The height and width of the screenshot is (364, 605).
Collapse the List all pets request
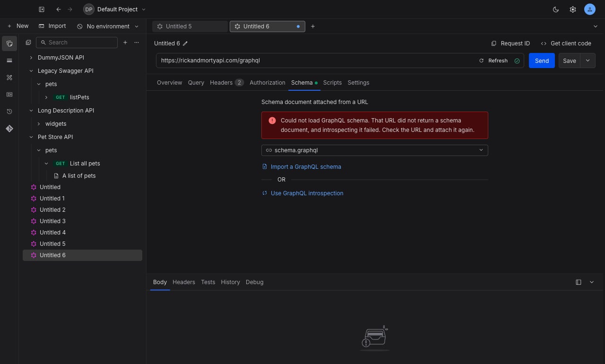[x=46, y=164]
